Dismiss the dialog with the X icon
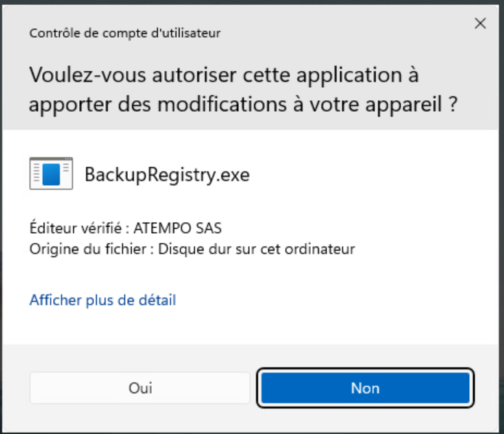Viewport: 504px width, 434px height. tap(480, 23)
